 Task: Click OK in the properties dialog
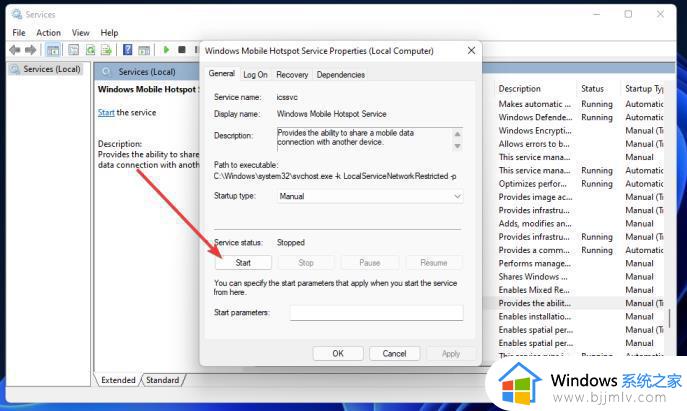coord(338,354)
